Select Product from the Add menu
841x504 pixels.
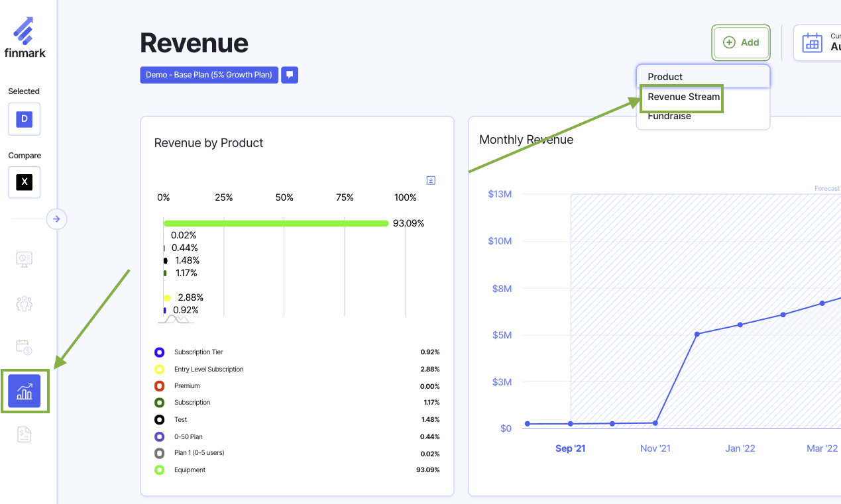point(665,77)
